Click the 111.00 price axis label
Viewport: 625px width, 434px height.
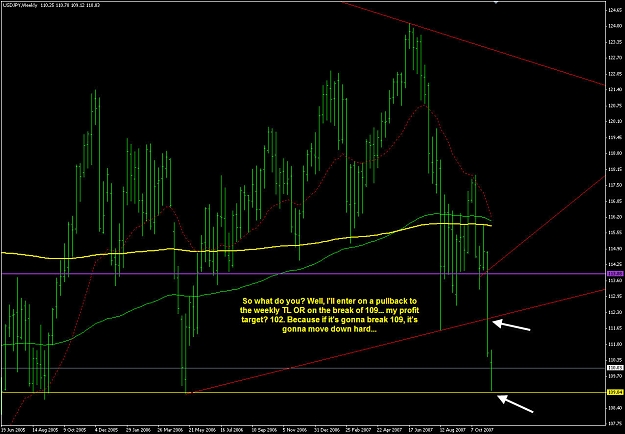coord(615,344)
